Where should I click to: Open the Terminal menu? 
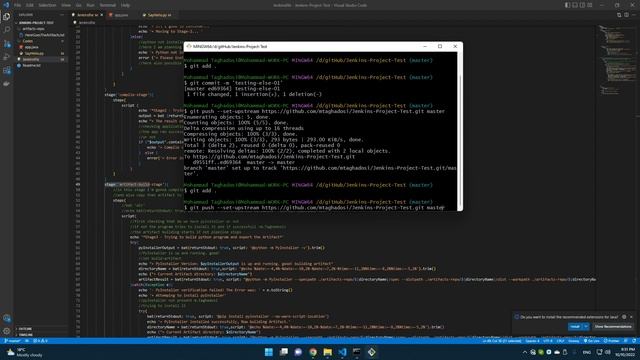(108, 5)
